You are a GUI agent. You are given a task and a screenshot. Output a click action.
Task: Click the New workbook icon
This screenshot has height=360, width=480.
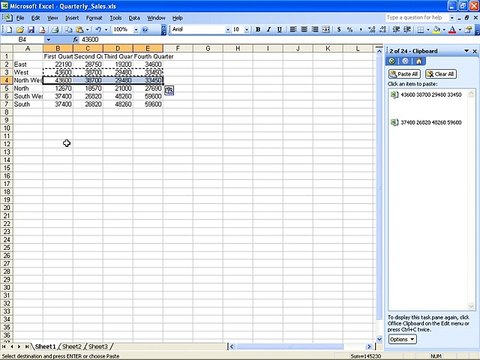click(x=9, y=30)
